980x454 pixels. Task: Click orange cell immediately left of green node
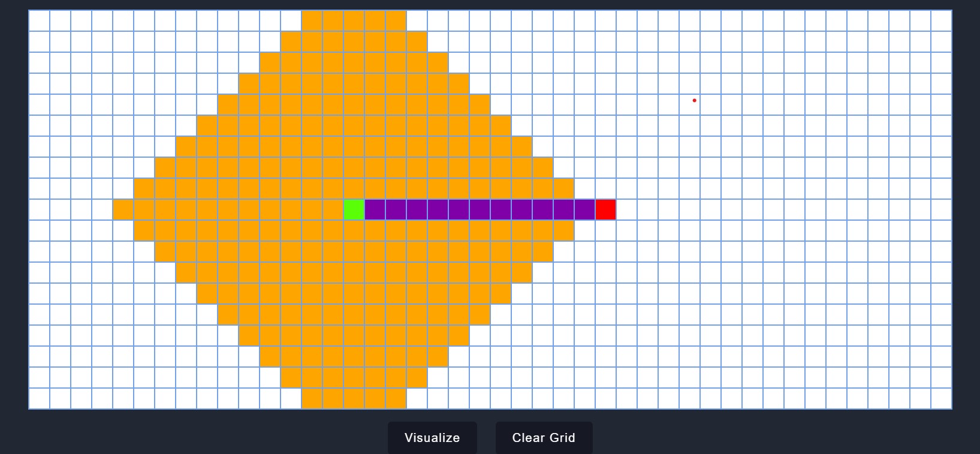[333, 210]
